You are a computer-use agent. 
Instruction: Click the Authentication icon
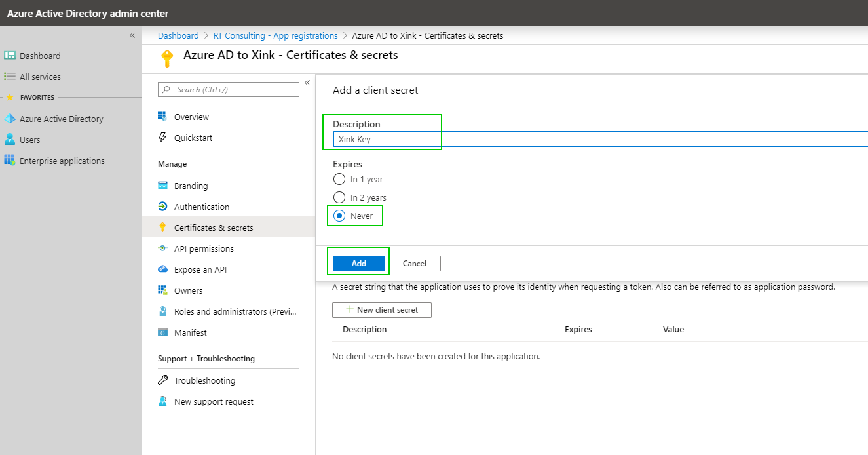(161, 207)
